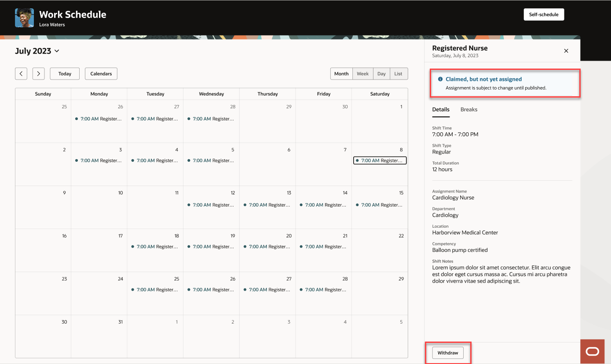The height and width of the screenshot is (364, 611).
Task: Switch to the Breaks tab
Action: click(x=468, y=109)
